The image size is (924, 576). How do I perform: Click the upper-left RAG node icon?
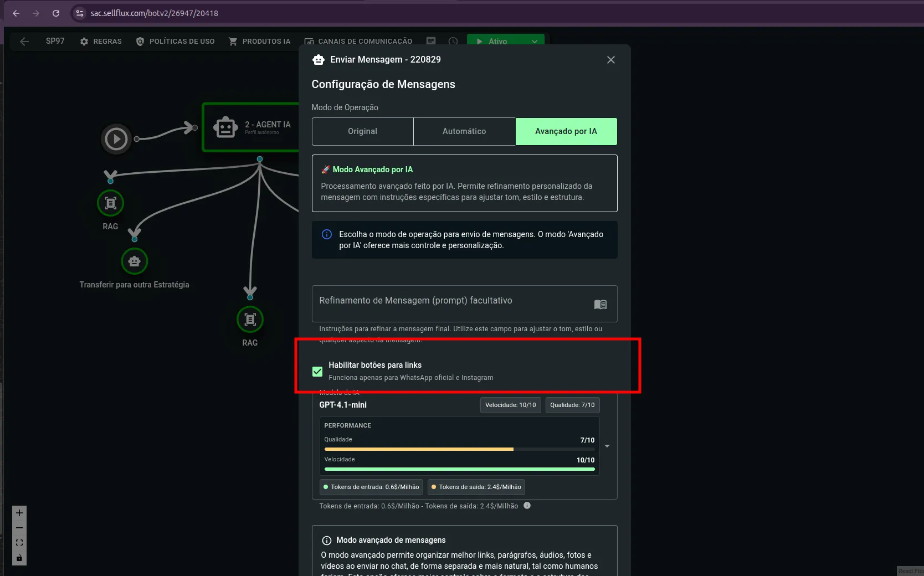pos(110,203)
